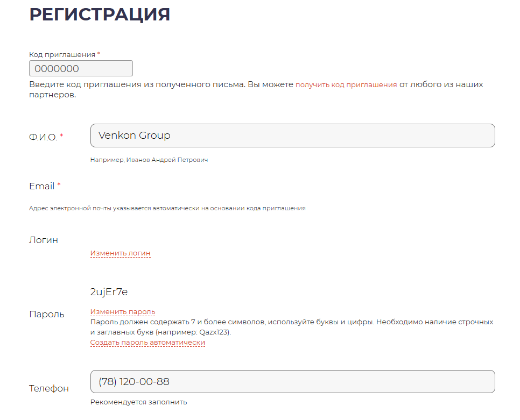The height and width of the screenshot is (420, 520).
Task: Click the 'Ф.И.О.' field label
Action: [x=43, y=137]
